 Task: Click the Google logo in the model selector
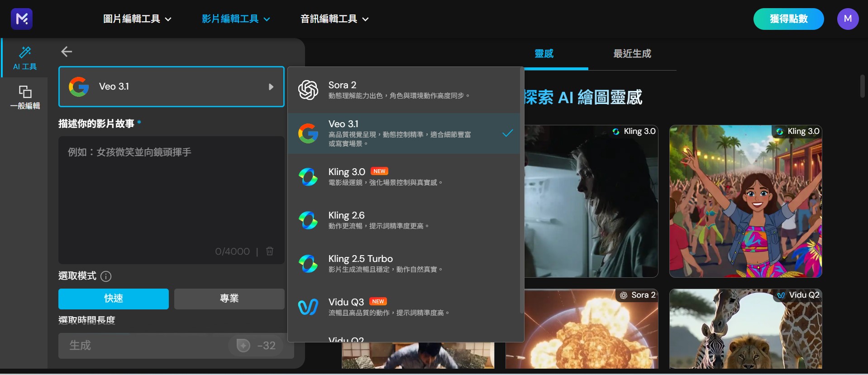click(79, 86)
